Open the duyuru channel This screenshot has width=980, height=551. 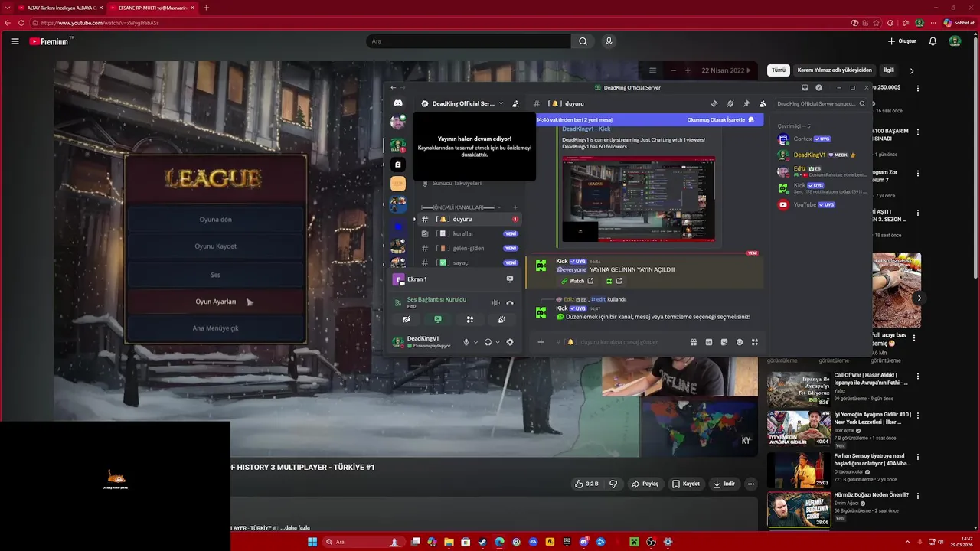point(469,219)
